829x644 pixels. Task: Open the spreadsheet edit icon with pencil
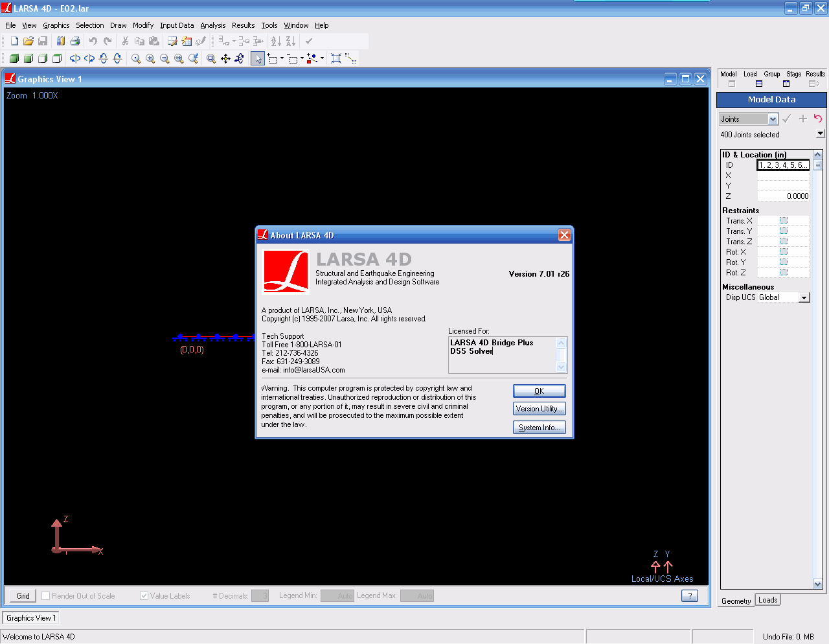(172, 41)
